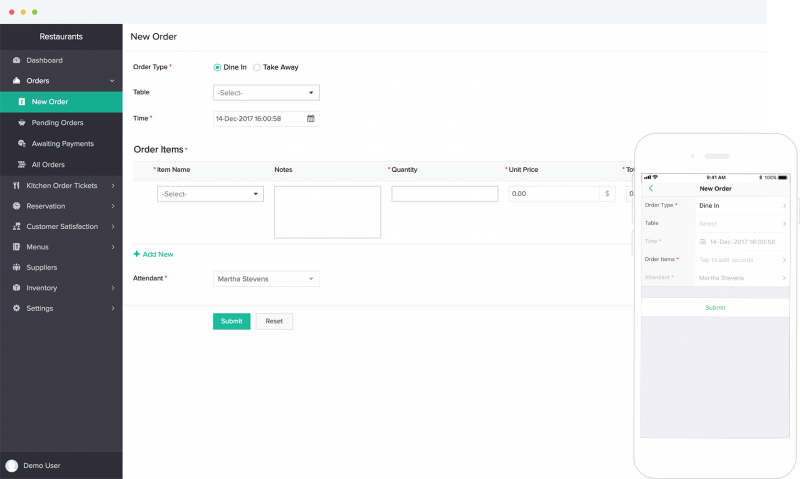This screenshot has width=800, height=479.
Task: Open the Item Name select dropdown
Action: pos(210,194)
